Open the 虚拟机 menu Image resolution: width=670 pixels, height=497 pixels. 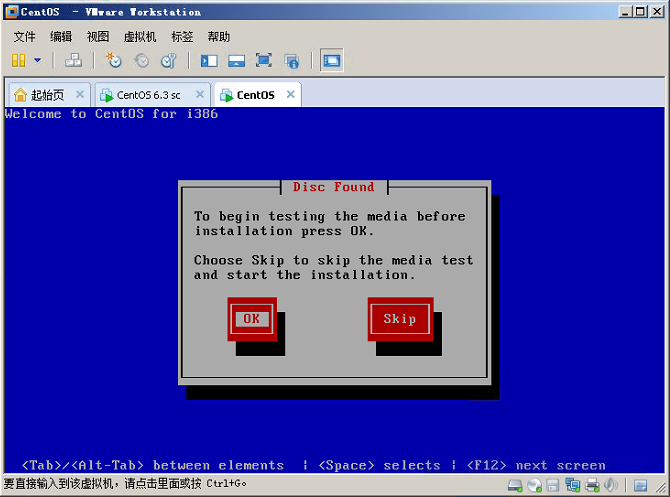pos(140,37)
